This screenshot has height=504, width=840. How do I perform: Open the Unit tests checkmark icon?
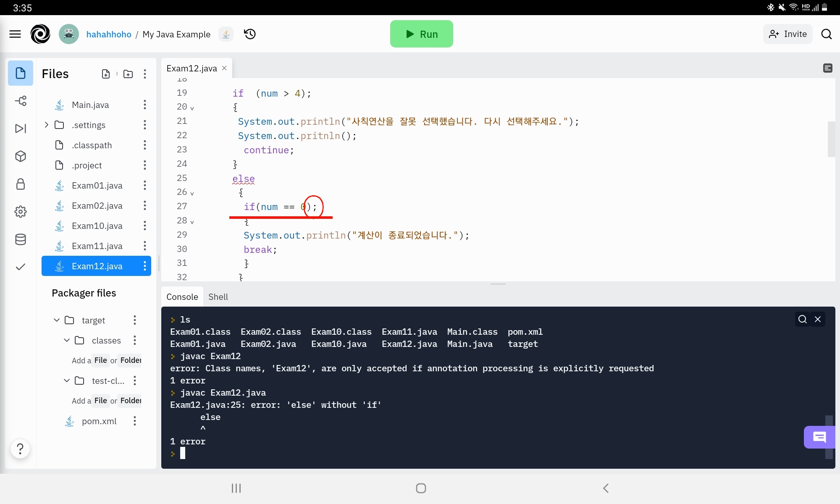[21, 267]
